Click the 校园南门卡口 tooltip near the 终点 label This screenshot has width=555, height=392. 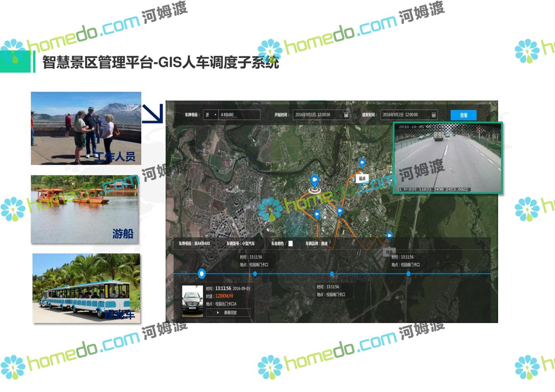(x=409, y=261)
